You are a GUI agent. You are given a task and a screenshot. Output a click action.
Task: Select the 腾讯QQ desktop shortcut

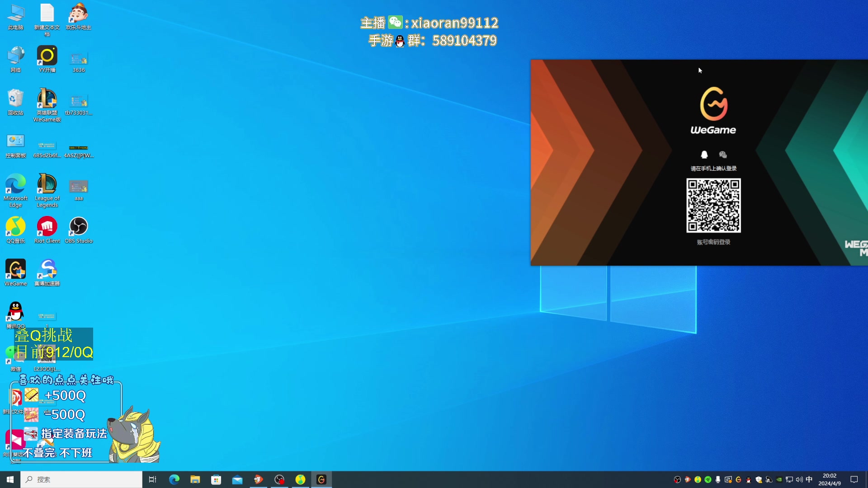pyautogui.click(x=15, y=315)
